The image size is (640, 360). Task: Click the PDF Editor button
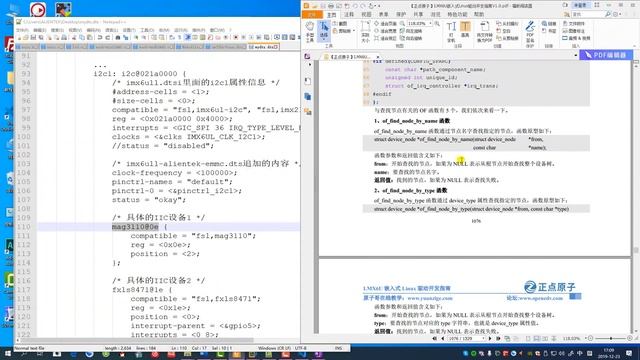coord(606,55)
